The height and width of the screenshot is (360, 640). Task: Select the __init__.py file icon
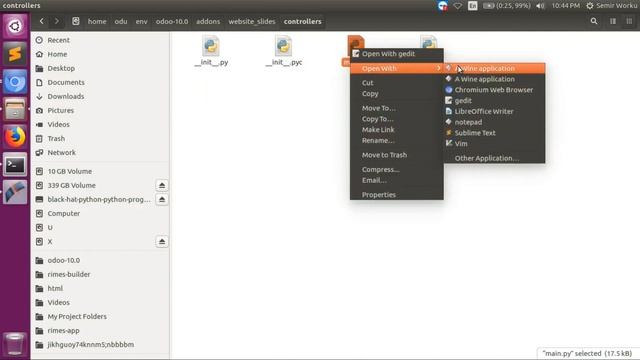(x=211, y=46)
